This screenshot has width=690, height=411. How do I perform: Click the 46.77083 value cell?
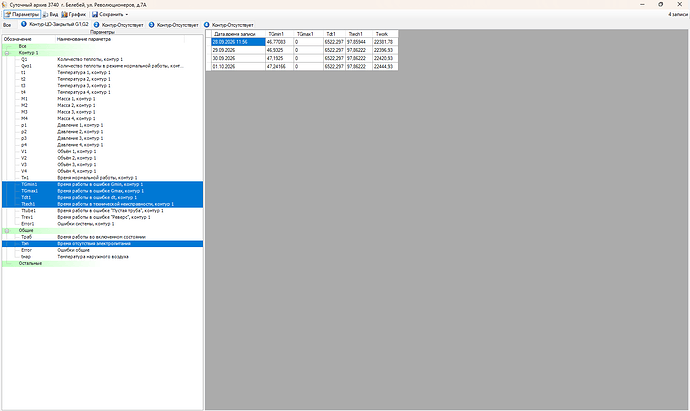[x=279, y=42]
